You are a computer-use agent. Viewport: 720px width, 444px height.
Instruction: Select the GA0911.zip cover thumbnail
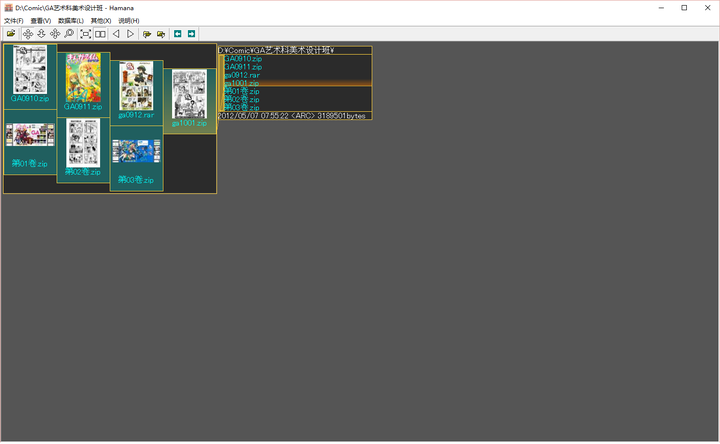tap(83, 82)
